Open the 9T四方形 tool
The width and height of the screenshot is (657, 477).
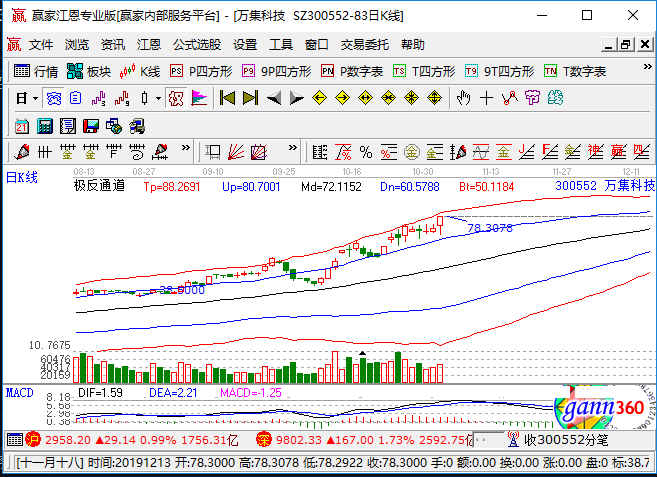499,71
